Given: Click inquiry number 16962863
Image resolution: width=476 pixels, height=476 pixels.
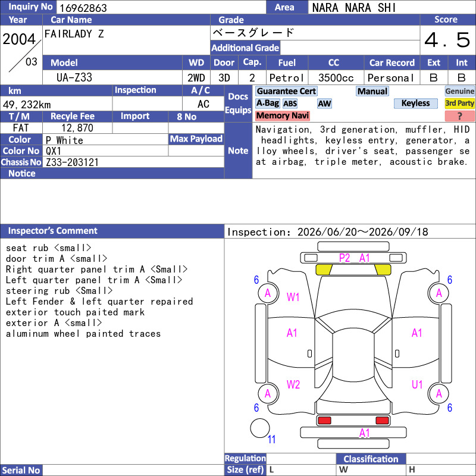Looking at the screenshot, I should (83, 8).
